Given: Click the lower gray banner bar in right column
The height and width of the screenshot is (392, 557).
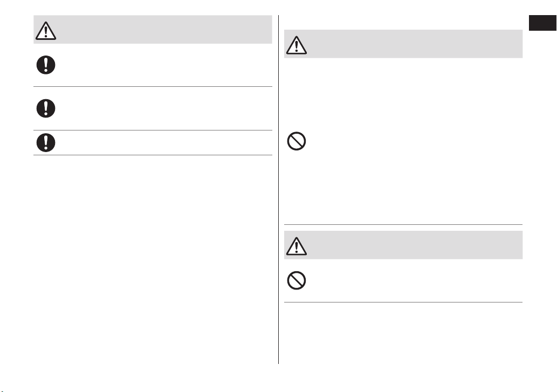Looking at the screenshot, I should point(403,245).
